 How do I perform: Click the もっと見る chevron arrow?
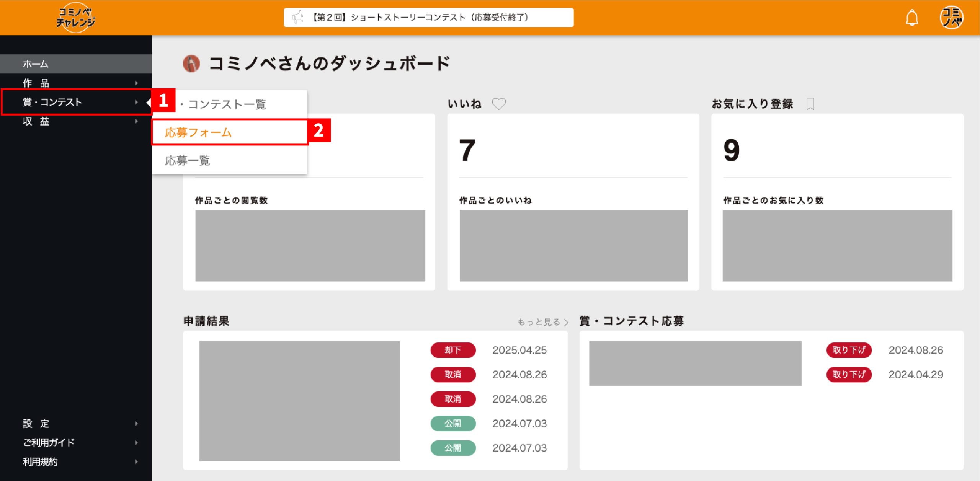(x=566, y=323)
